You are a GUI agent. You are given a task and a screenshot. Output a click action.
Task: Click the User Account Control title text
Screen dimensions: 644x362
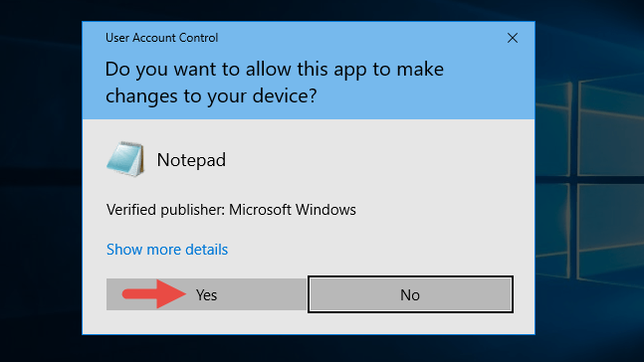tap(162, 38)
